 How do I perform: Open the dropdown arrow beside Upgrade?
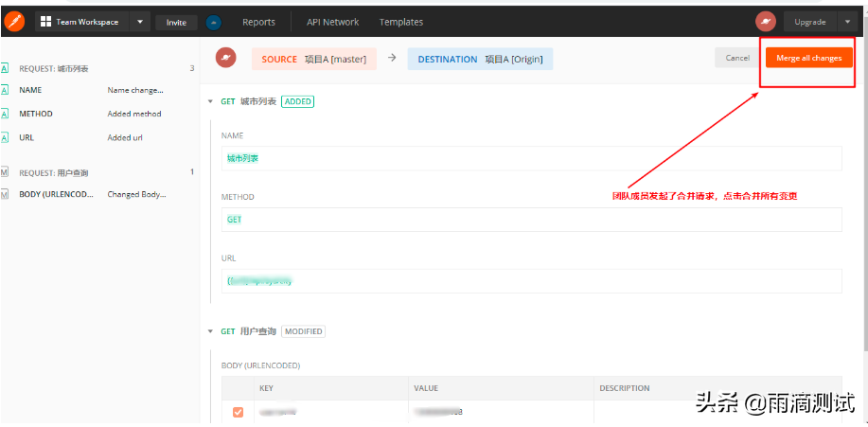[x=846, y=22]
